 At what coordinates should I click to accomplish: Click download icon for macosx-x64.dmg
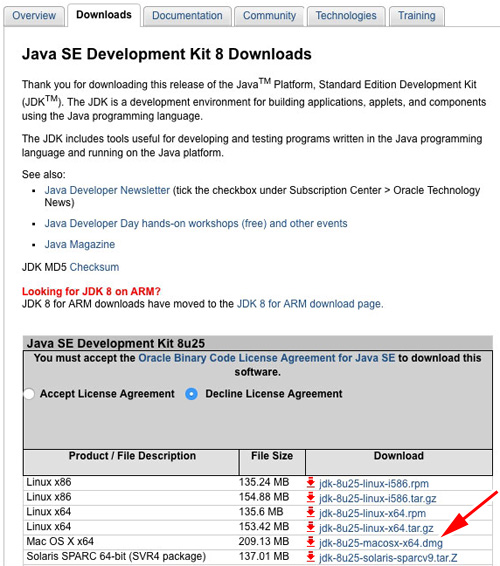(x=310, y=542)
